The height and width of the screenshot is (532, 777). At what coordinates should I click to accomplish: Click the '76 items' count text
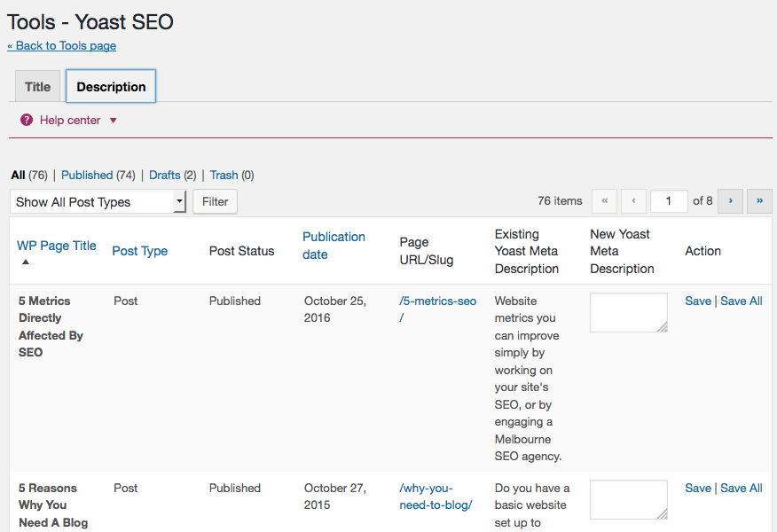pyautogui.click(x=560, y=201)
